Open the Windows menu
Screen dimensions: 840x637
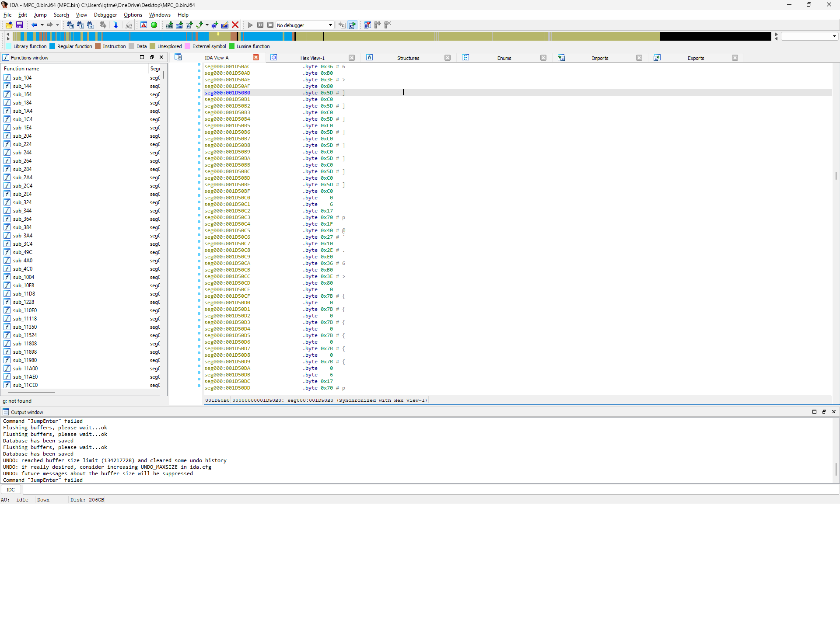coord(160,15)
